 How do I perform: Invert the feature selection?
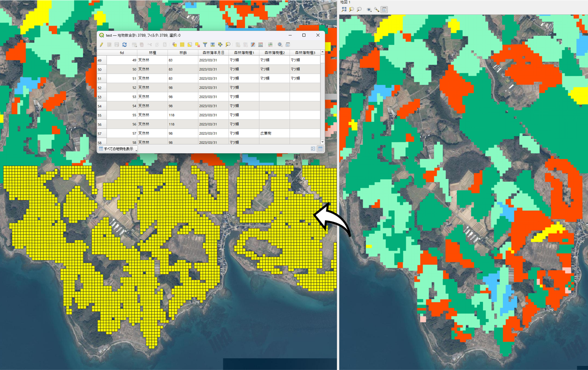coord(189,45)
